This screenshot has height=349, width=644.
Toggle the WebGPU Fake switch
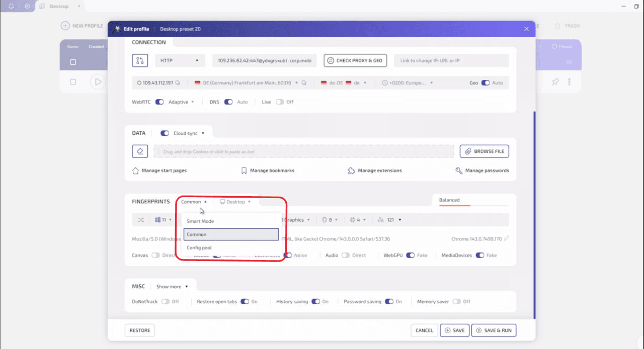pyautogui.click(x=411, y=255)
